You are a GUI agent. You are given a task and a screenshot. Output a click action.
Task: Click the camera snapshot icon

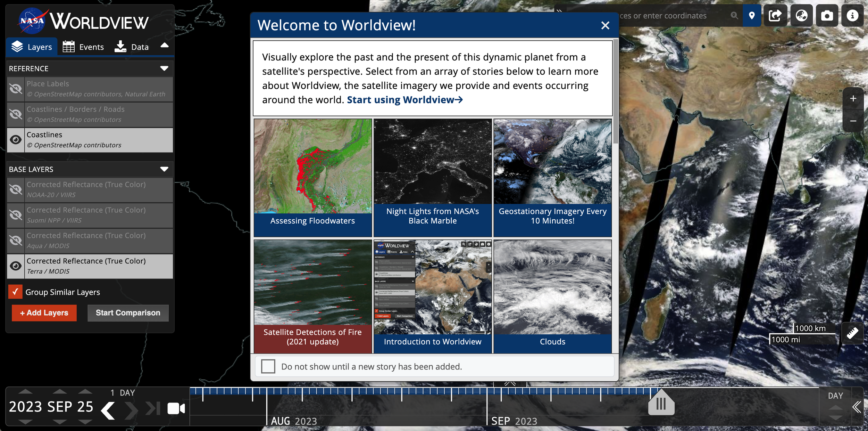[x=827, y=16]
